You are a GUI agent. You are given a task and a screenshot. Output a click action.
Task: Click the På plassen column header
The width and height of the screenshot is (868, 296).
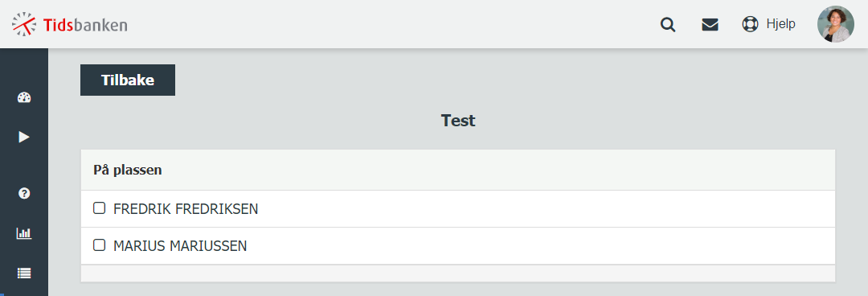point(128,171)
